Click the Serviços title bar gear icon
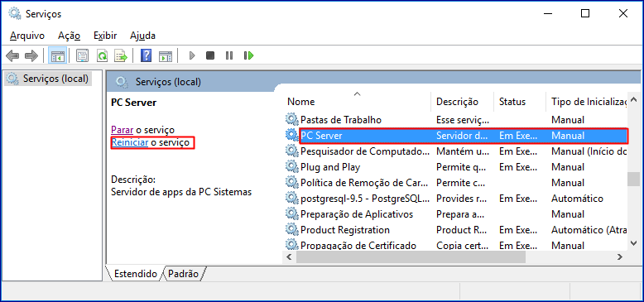The height and width of the screenshot is (302, 644). 14,13
